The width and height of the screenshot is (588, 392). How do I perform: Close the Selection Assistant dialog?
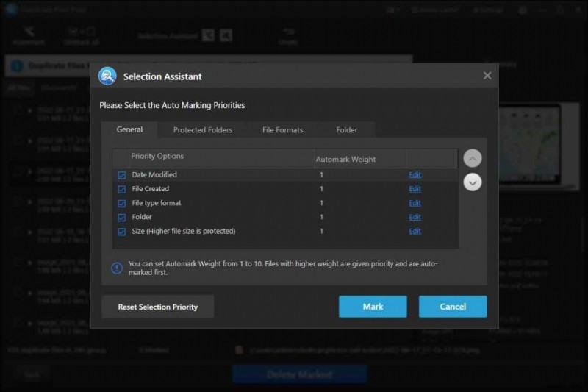487,76
